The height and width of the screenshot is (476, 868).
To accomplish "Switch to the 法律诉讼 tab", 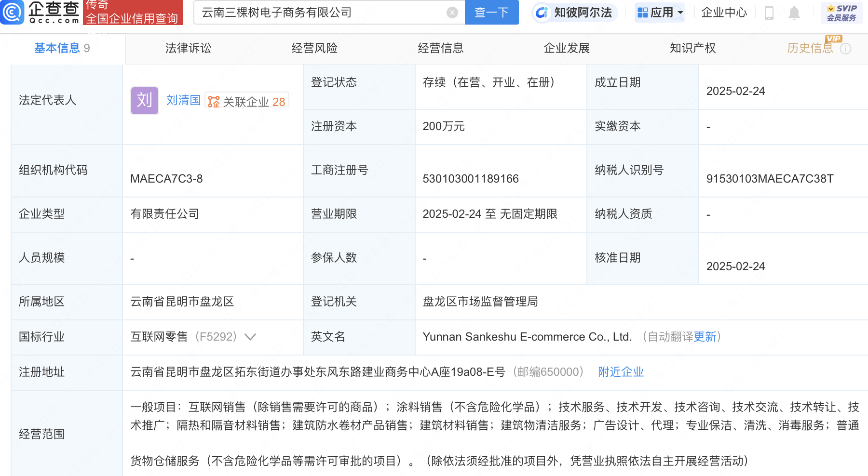I will pyautogui.click(x=188, y=48).
